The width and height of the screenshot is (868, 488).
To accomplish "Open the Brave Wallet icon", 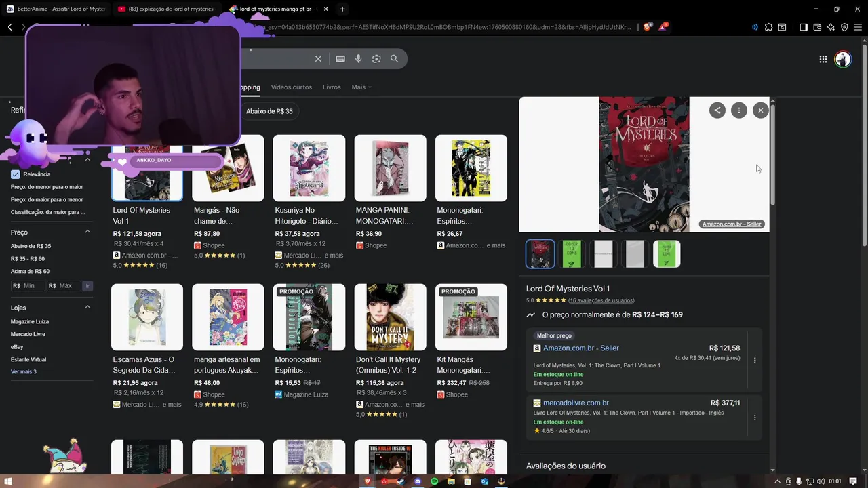I will tap(817, 27).
